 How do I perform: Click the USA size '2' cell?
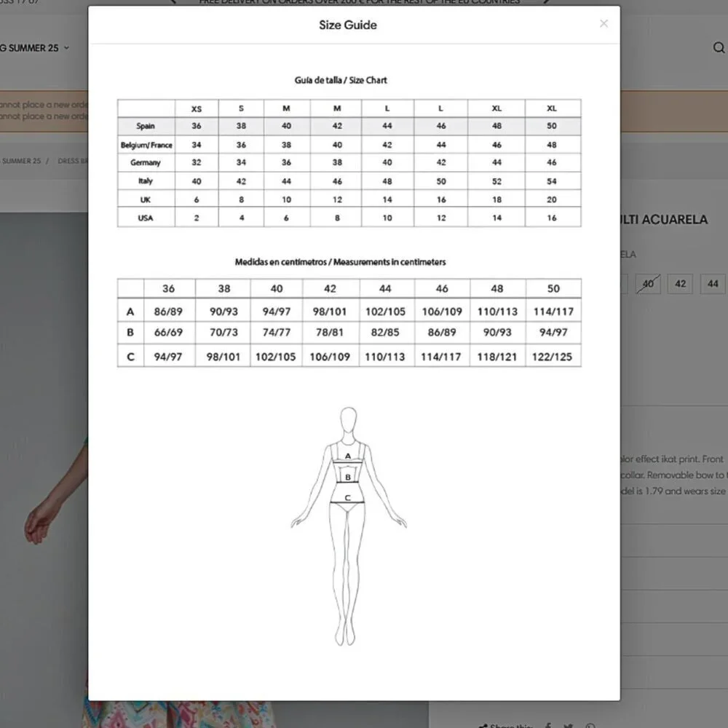click(x=197, y=218)
